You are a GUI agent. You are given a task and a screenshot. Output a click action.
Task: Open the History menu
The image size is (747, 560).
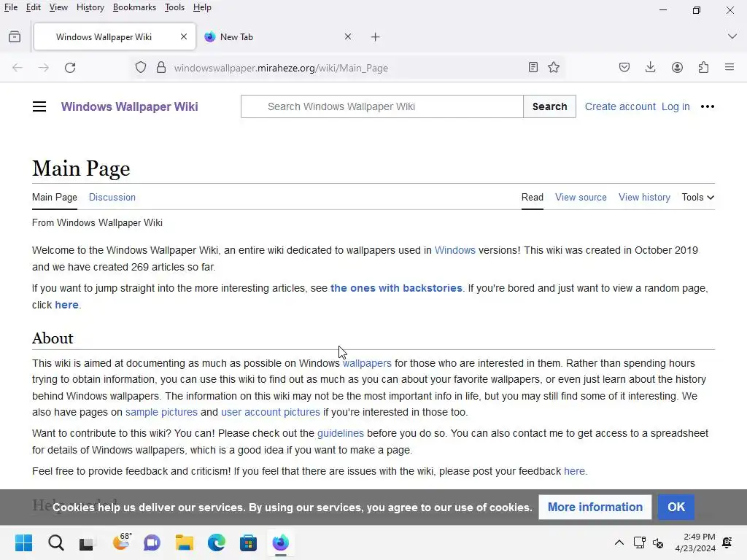click(x=90, y=7)
